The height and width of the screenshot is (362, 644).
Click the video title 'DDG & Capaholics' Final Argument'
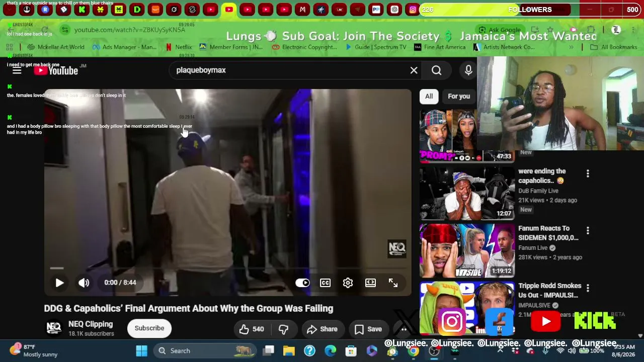tap(189, 308)
